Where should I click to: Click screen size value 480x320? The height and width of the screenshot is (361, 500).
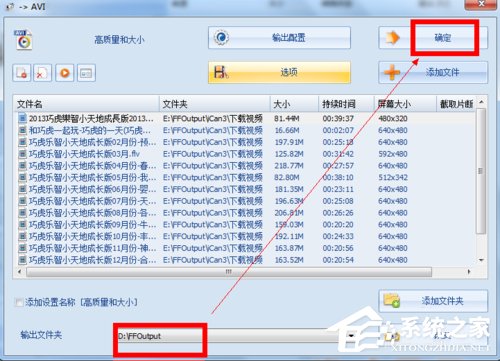coord(393,118)
